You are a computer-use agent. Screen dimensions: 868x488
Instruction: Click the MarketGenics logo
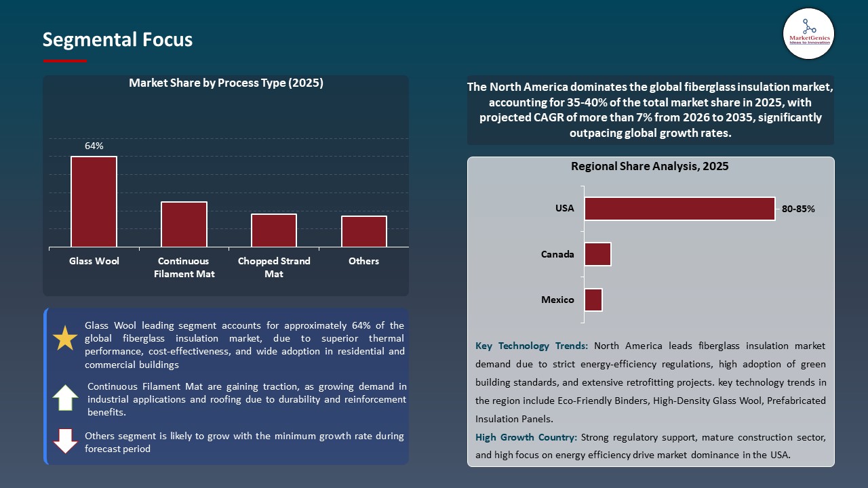pyautogui.click(x=808, y=33)
